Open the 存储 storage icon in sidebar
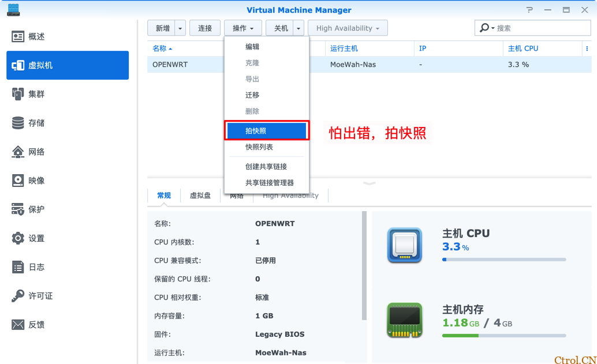Image resolution: width=597 pixels, height=364 pixels. 18,123
